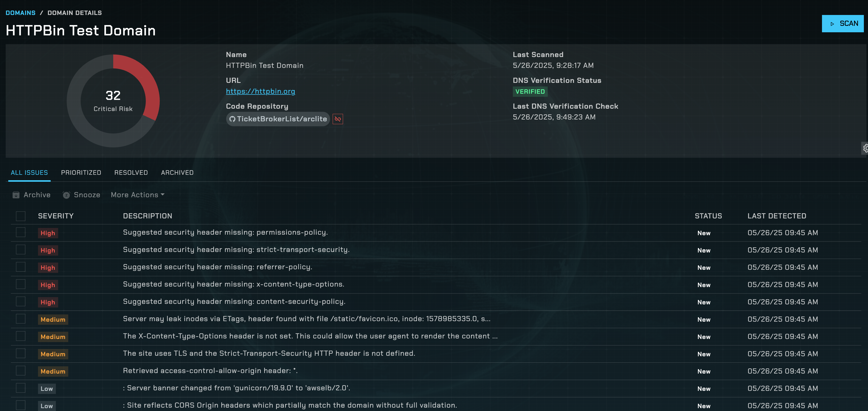Viewport: 868px width, 411px height.
Task: Go back via Domains breadcrumb
Action: coord(21,13)
